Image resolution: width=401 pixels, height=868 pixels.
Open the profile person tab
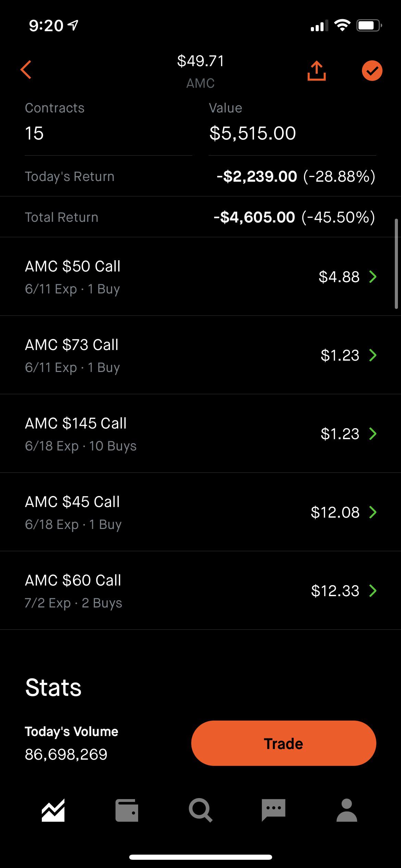347,810
